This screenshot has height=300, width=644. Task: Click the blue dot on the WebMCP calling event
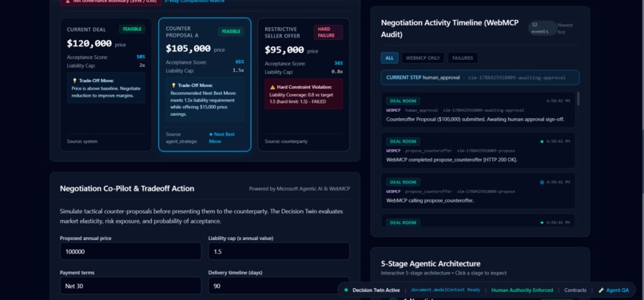click(x=543, y=182)
